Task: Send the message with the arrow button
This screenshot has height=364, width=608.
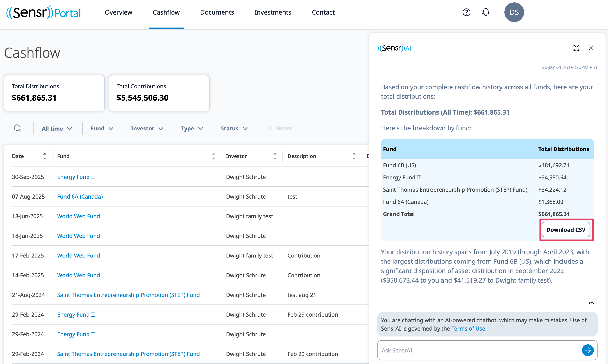Action: (x=588, y=350)
